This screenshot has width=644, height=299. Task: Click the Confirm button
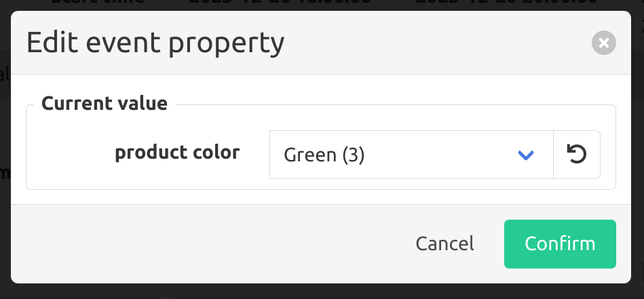(x=561, y=244)
